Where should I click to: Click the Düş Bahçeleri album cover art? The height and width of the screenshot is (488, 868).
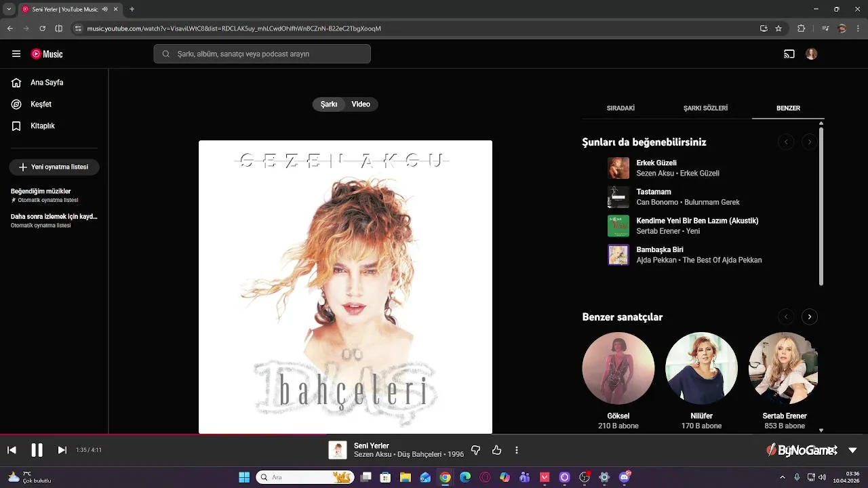pyautogui.click(x=345, y=287)
